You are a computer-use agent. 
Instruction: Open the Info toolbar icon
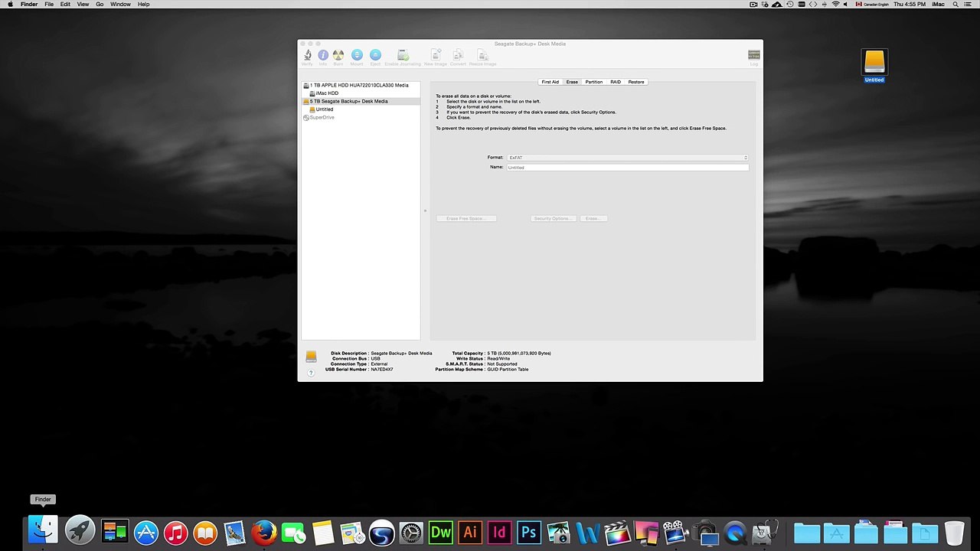point(323,55)
